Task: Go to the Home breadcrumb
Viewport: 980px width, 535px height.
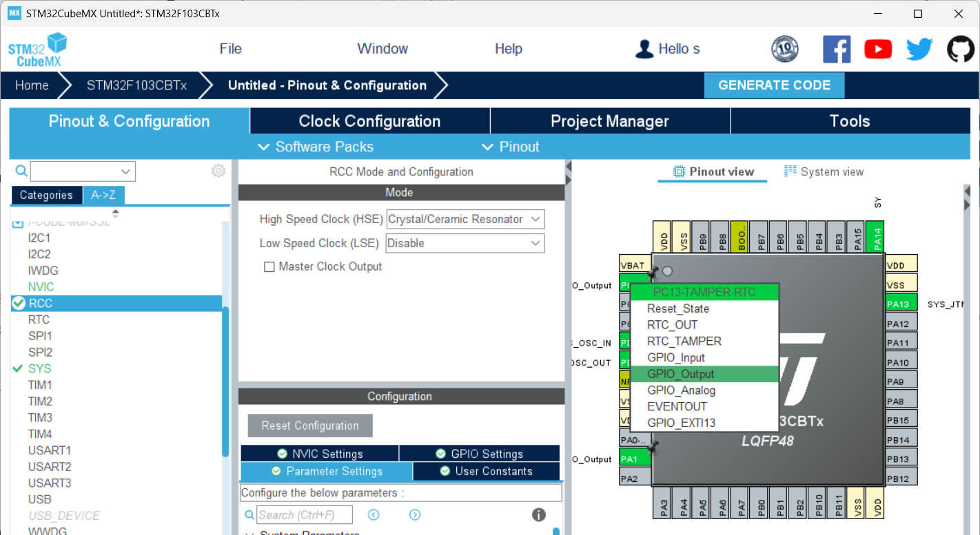Action: coord(32,85)
